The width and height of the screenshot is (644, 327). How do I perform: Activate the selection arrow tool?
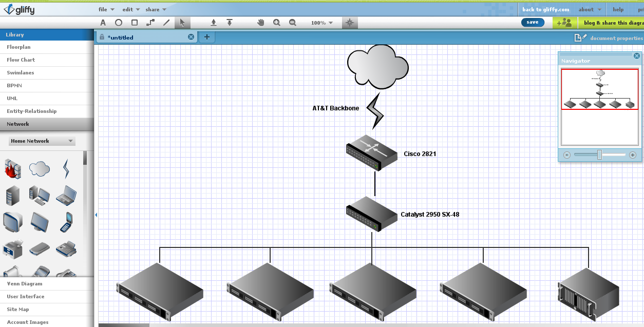point(182,23)
